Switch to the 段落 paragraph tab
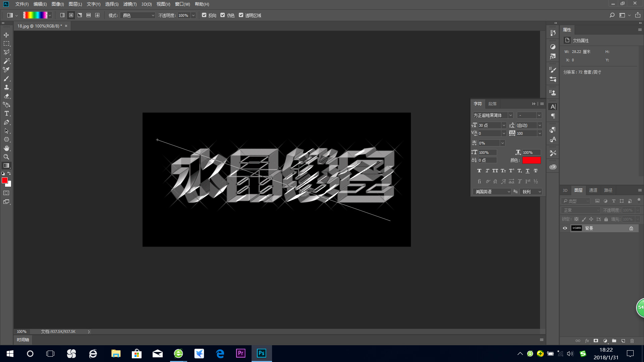The height and width of the screenshot is (362, 644). 492,104
